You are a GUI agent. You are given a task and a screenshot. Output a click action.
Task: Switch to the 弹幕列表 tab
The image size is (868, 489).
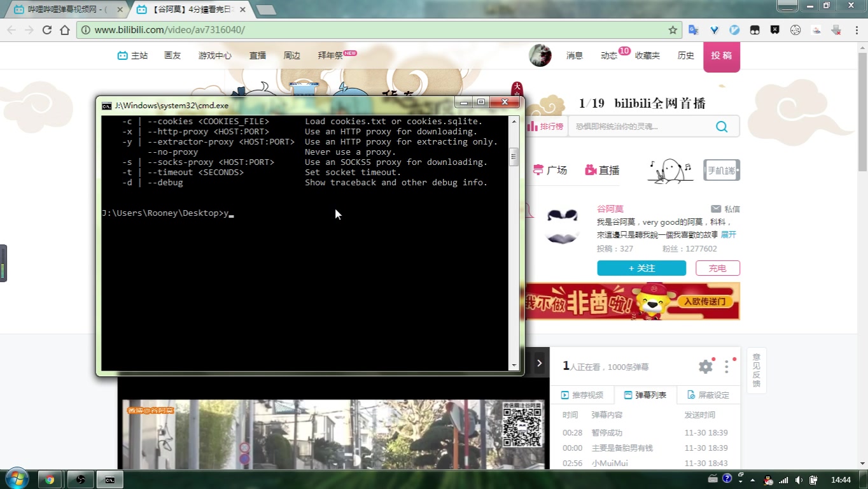[645, 395]
